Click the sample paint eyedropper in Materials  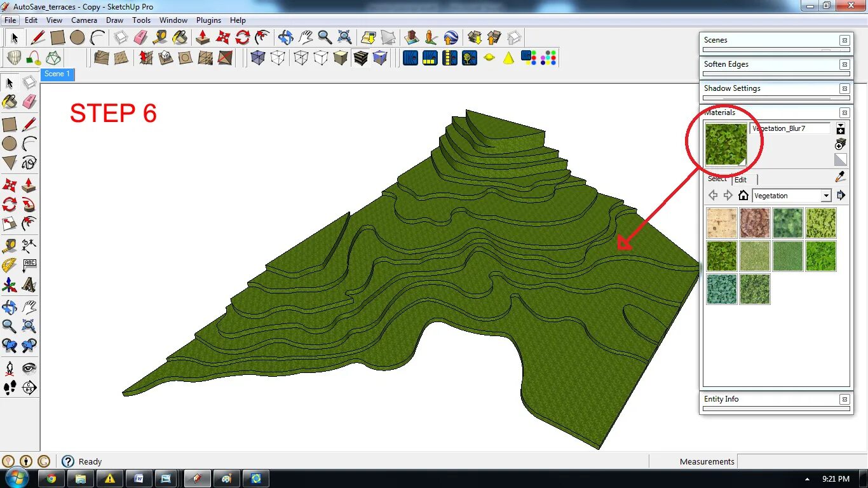(840, 176)
